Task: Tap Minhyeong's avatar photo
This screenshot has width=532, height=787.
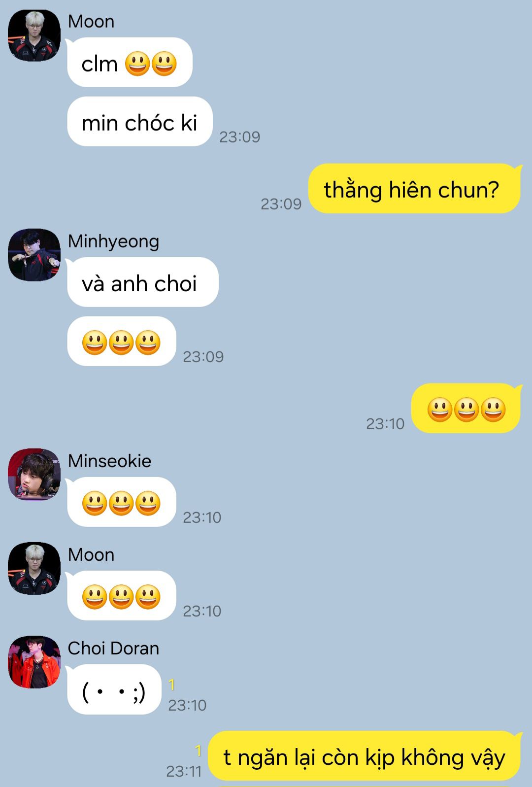Action: pyautogui.click(x=34, y=255)
